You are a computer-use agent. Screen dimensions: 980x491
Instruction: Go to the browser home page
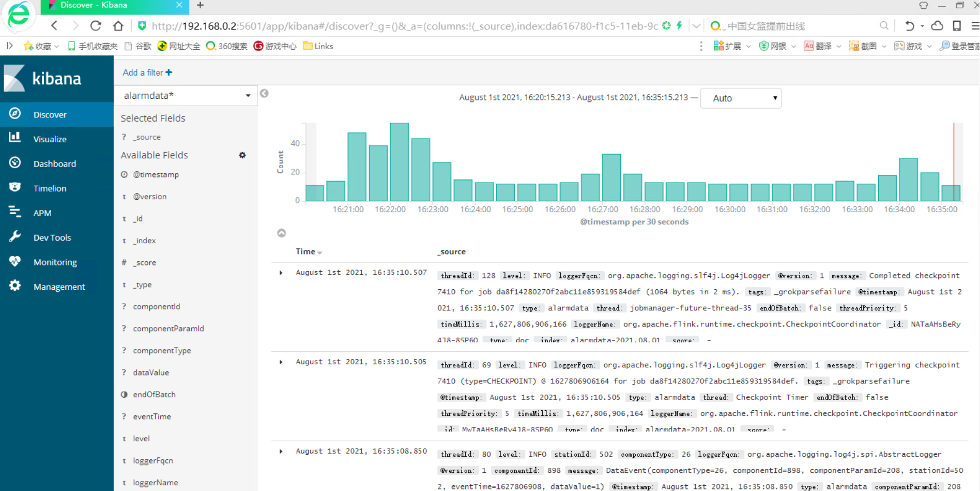(x=118, y=26)
